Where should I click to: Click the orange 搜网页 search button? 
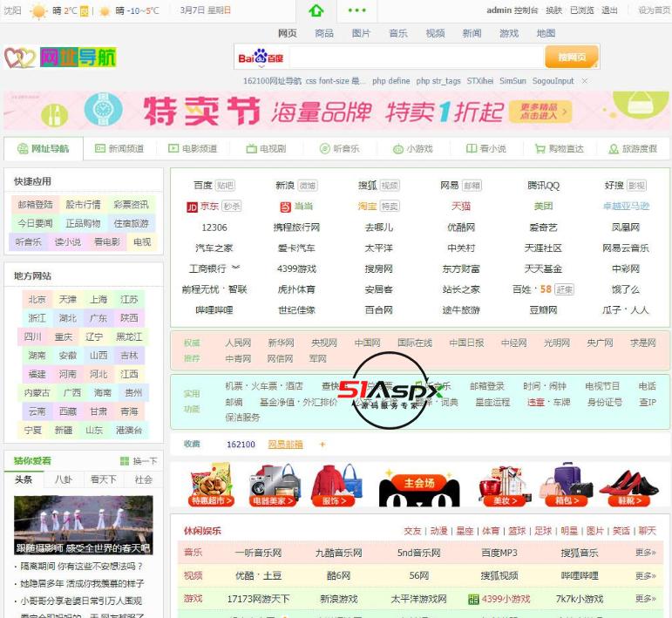(572, 57)
